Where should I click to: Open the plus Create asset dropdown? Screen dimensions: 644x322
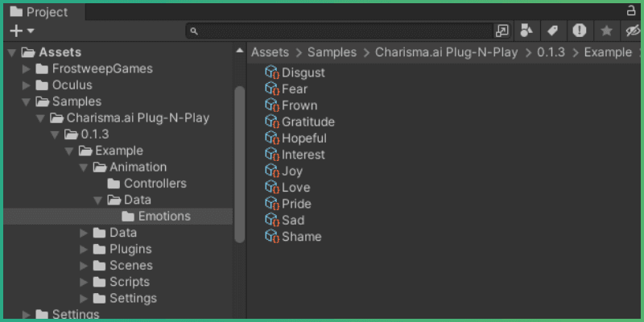(22, 31)
